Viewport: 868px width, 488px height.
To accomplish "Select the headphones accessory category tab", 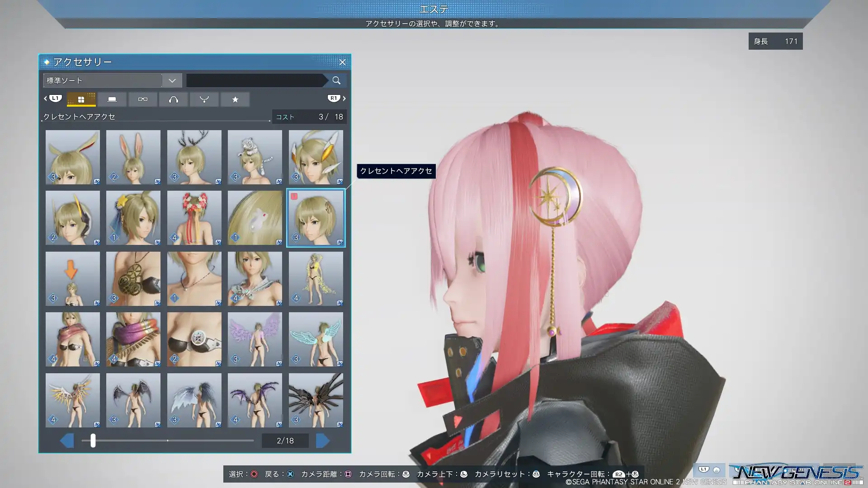I will coord(174,99).
